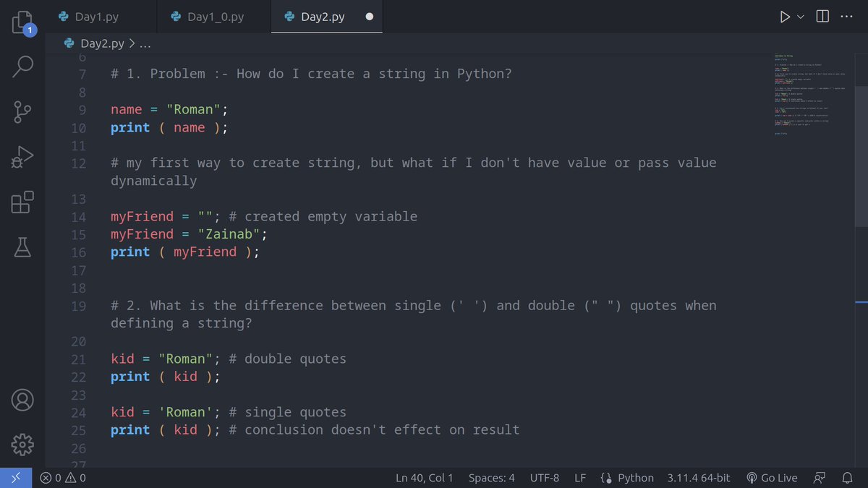Viewport: 868px width, 488px height.
Task: Open the errors count in status bar
Action: pyautogui.click(x=51, y=478)
